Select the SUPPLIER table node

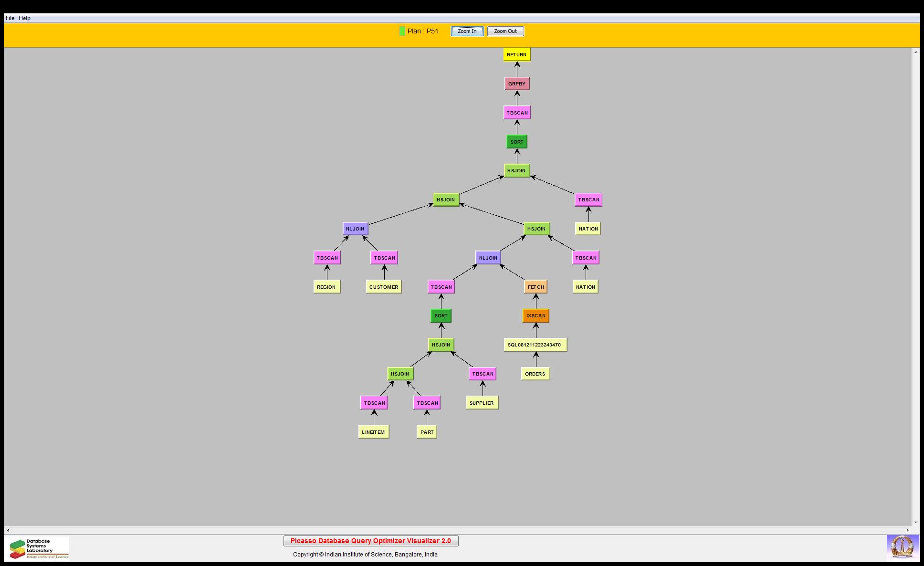[482, 403]
